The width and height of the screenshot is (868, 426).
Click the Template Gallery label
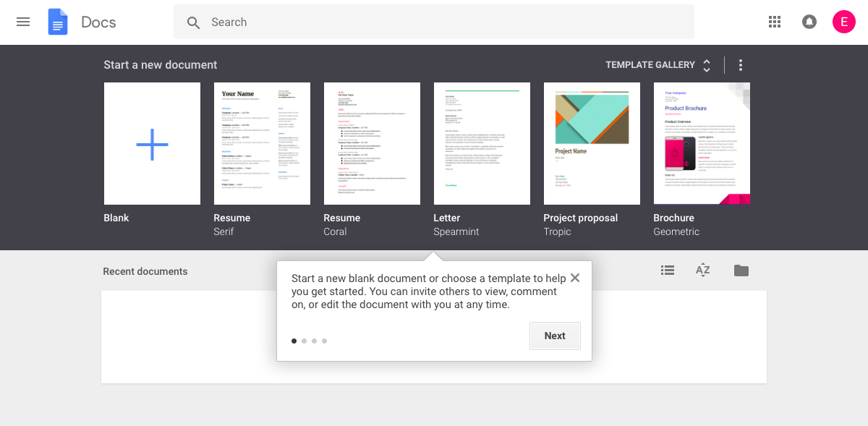[650, 64]
